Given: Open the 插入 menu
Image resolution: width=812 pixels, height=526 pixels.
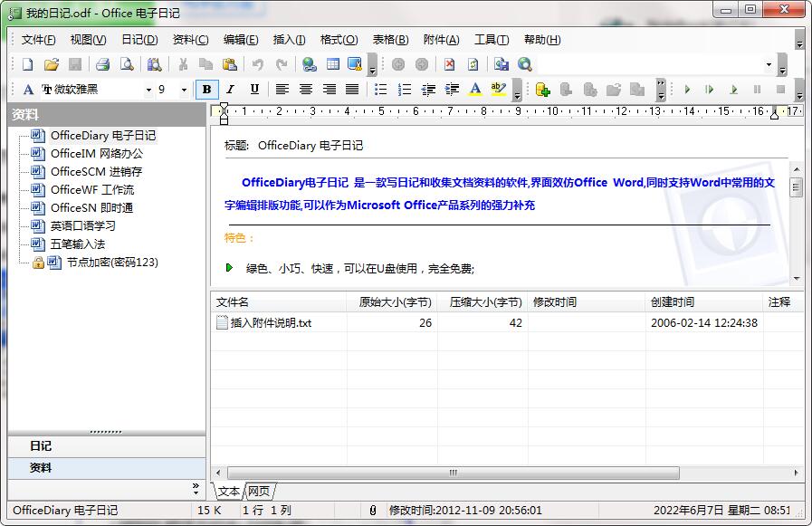Looking at the screenshot, I should 289,40.
